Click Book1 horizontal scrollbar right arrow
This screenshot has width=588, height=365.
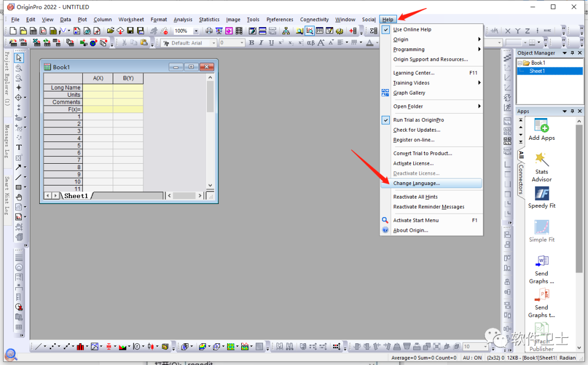tap(200, 196)
